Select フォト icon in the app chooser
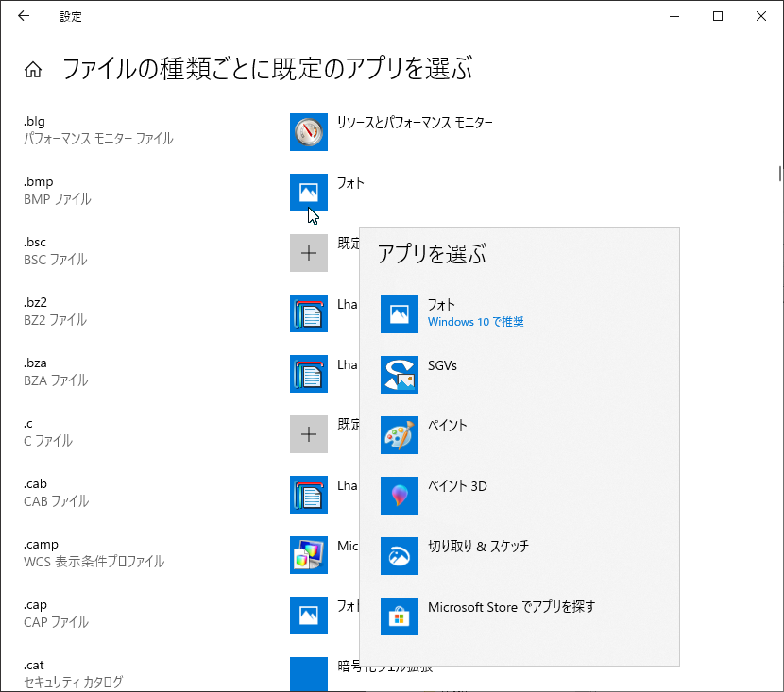Screen dimensions: 784x692 [399, 314]
